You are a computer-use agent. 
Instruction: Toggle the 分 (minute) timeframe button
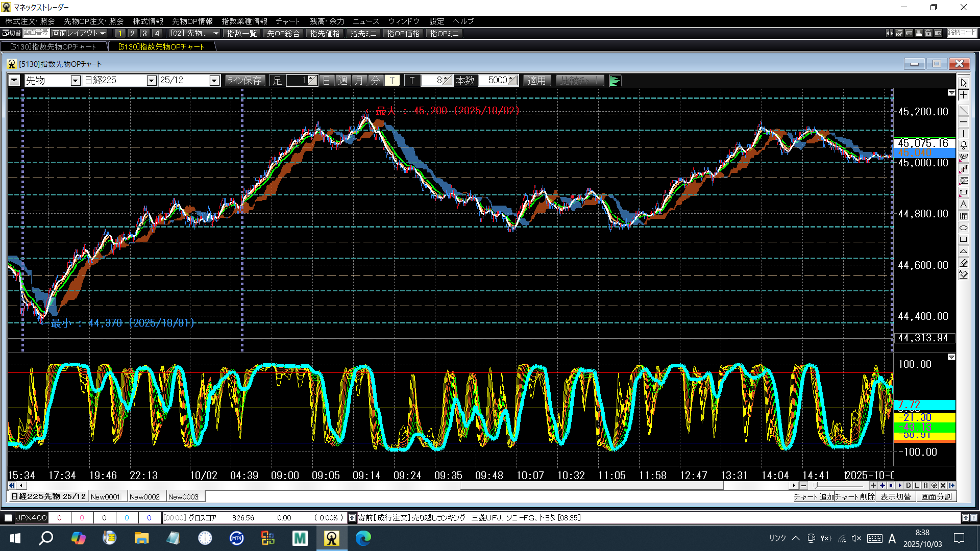tap(376, 81)
